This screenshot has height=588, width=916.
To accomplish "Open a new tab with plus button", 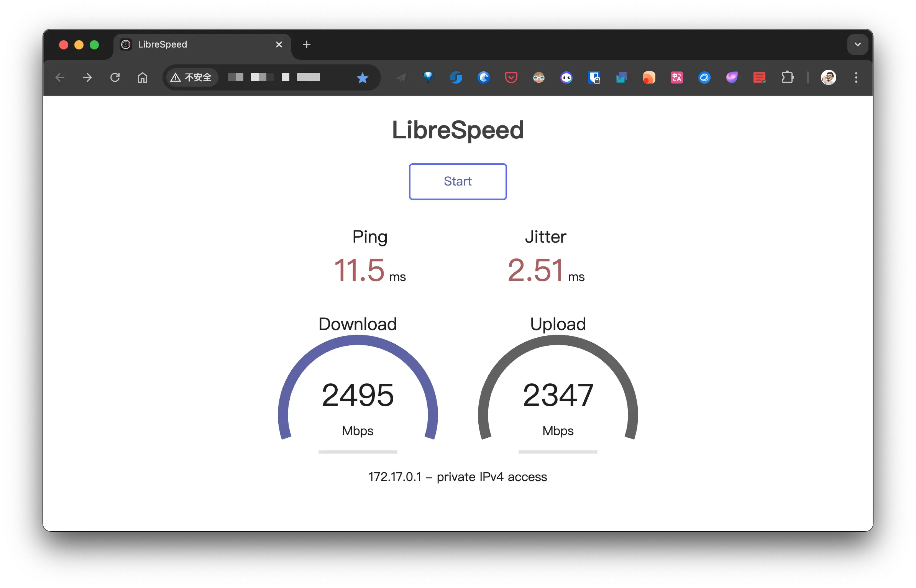I will tap(306, 44).
